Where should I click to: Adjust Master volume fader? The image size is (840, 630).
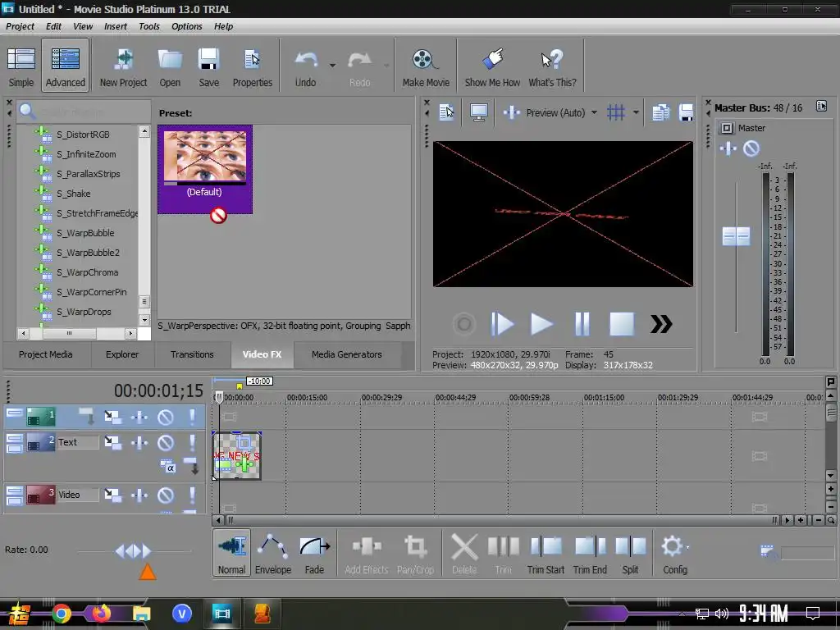[x=736, y=236]
